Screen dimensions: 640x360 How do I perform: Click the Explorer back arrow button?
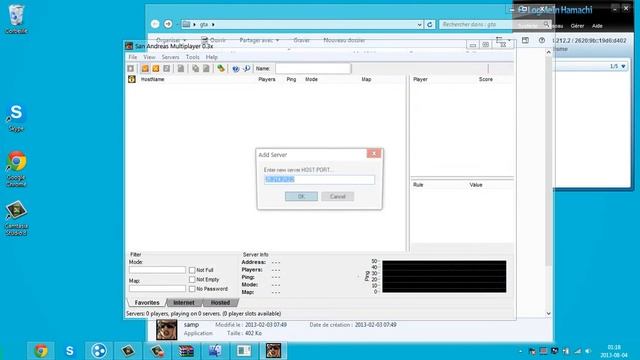(x=155, y=24)
